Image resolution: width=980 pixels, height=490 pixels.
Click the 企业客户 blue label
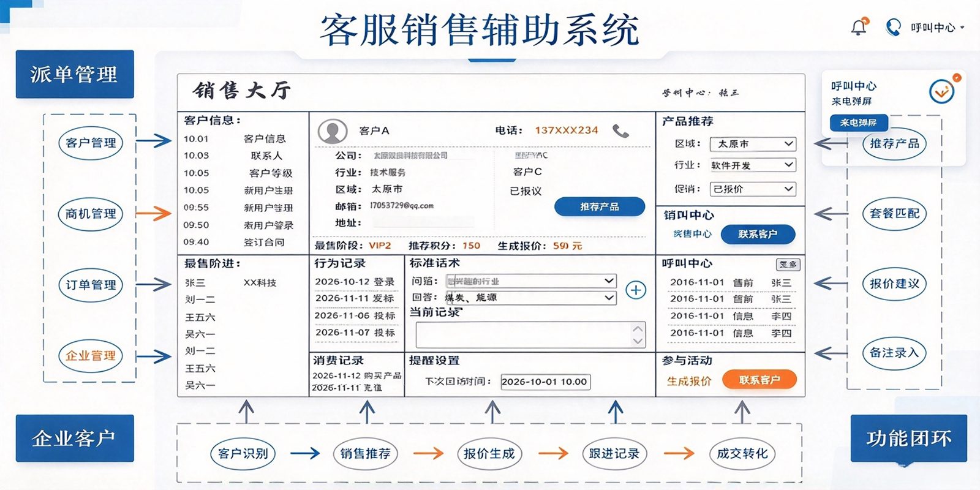coord(75,438)
